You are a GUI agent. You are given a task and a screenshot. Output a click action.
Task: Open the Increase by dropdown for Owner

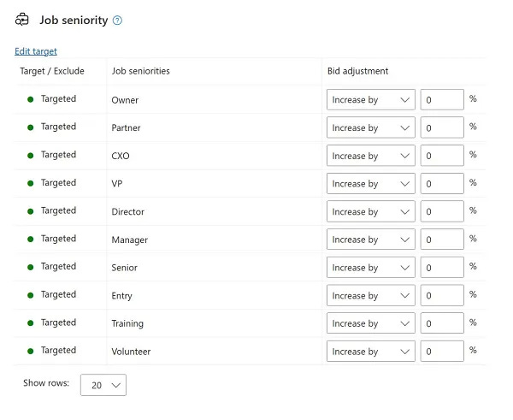371,99
